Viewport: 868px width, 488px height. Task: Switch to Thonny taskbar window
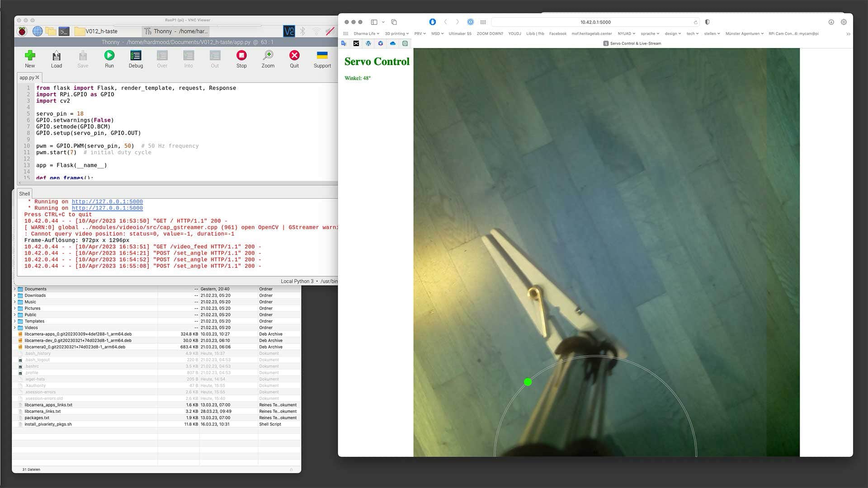coord(176,31)
